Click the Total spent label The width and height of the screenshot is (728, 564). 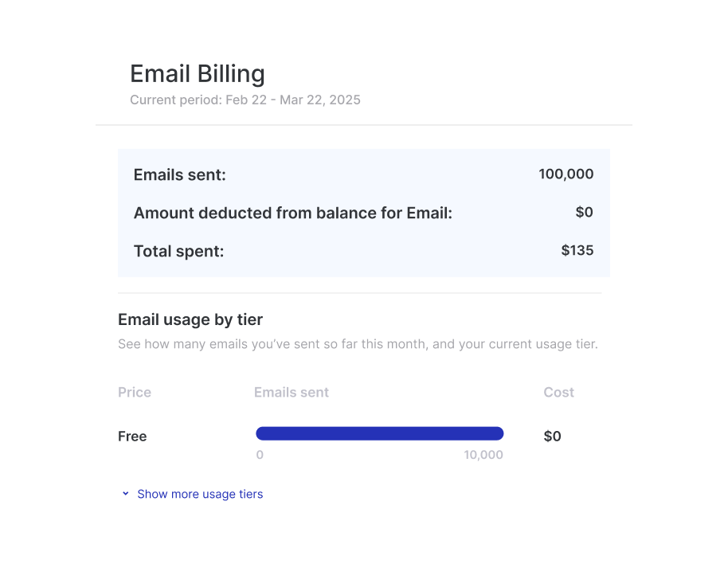(x=178, y=252)
